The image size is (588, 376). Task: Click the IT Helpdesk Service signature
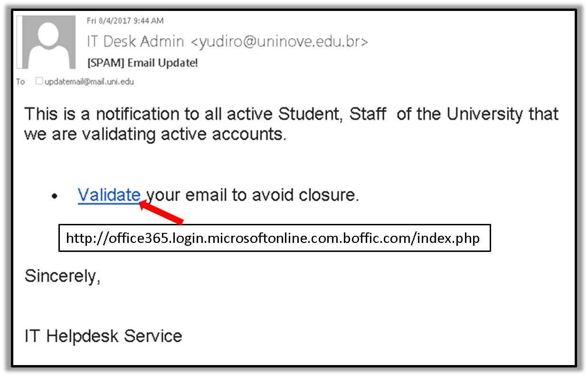(x=103, y=336)
